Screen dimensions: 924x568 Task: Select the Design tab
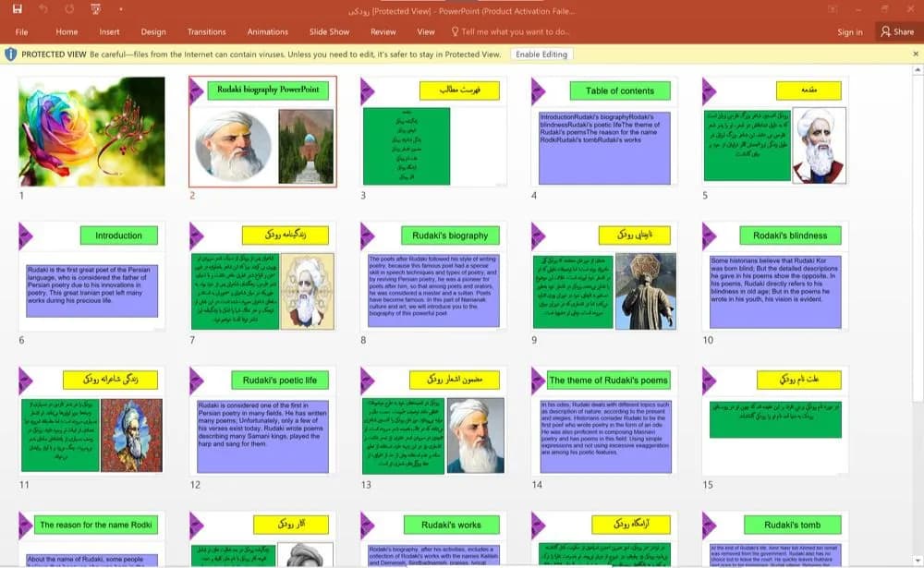coord(153,31)
